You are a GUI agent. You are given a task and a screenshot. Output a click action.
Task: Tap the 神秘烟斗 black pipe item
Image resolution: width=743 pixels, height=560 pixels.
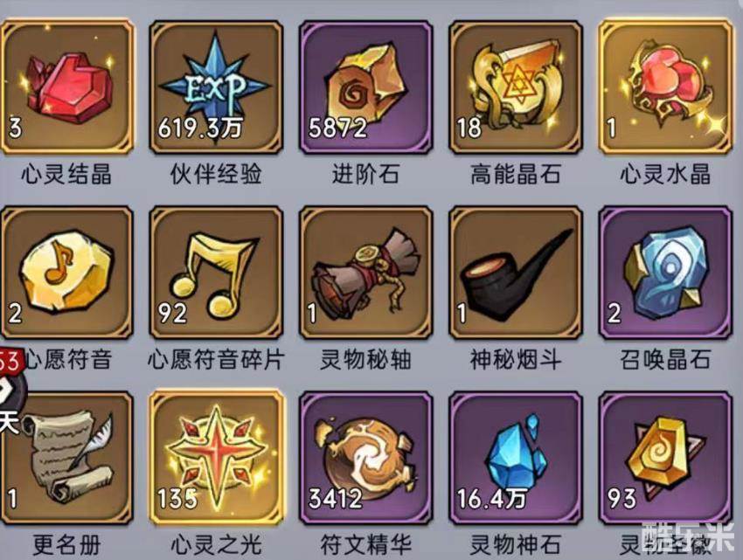(x=516, y=273)
